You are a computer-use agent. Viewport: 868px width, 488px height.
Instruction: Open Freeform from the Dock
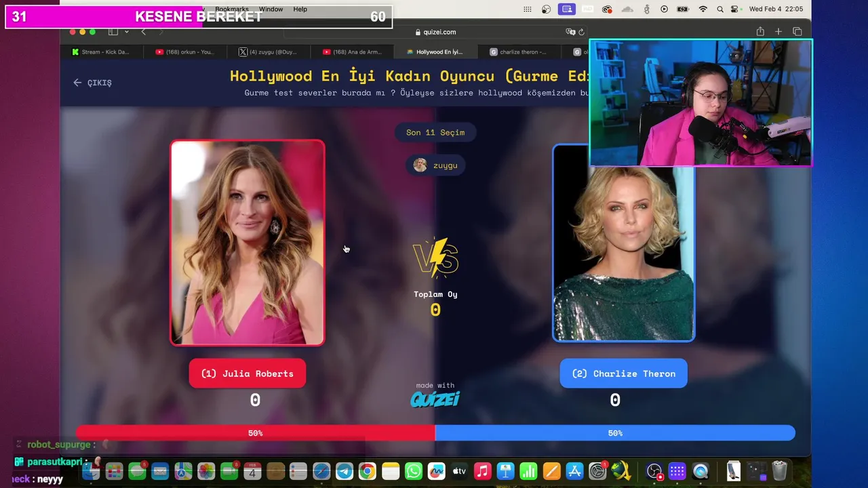pyautogui.click(x=436, y=471)
